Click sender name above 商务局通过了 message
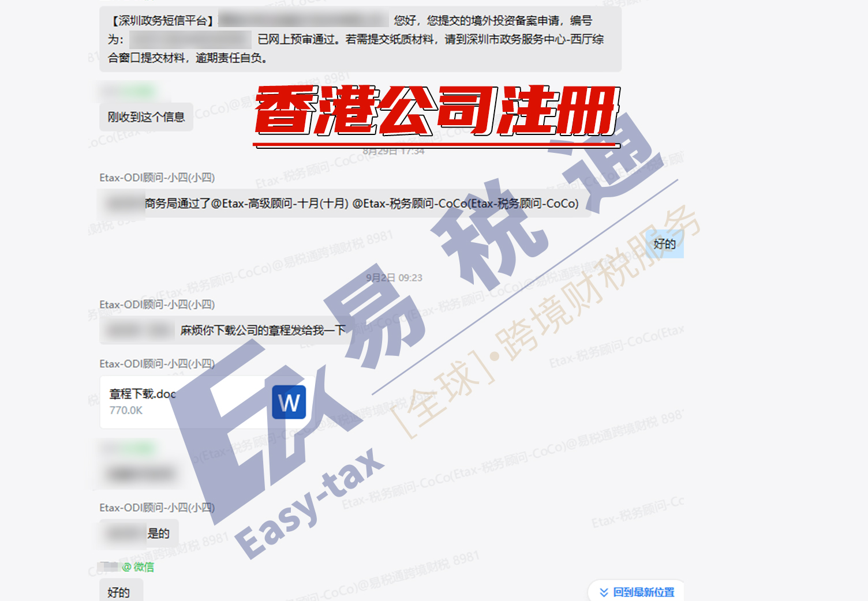 (157, 178)
